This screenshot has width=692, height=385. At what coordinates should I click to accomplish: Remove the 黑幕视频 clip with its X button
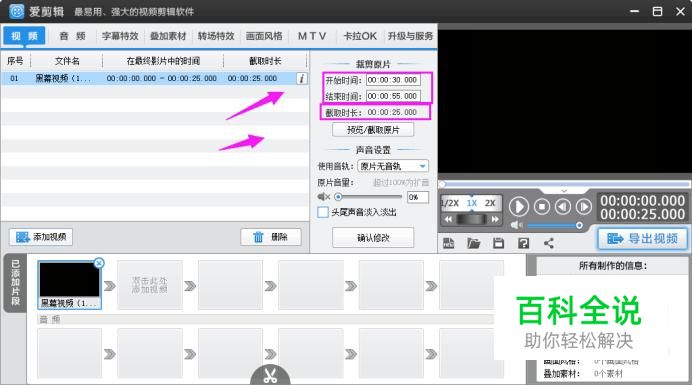click(x=99, y=263)
